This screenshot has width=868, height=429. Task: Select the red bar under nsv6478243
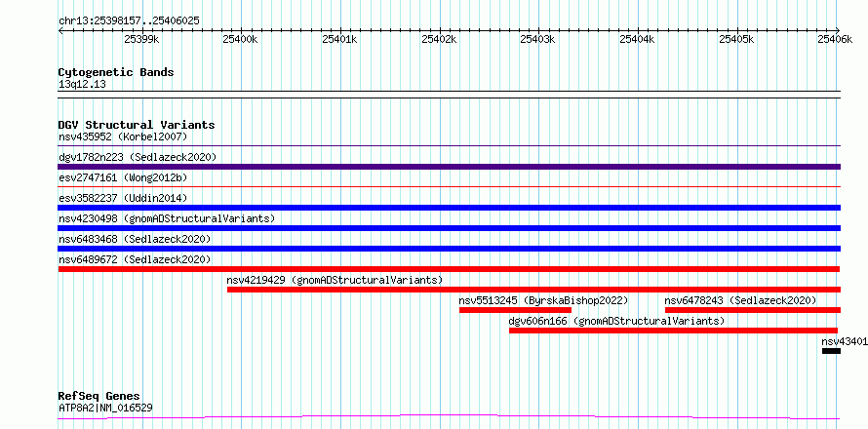click(x=753, y=310)
